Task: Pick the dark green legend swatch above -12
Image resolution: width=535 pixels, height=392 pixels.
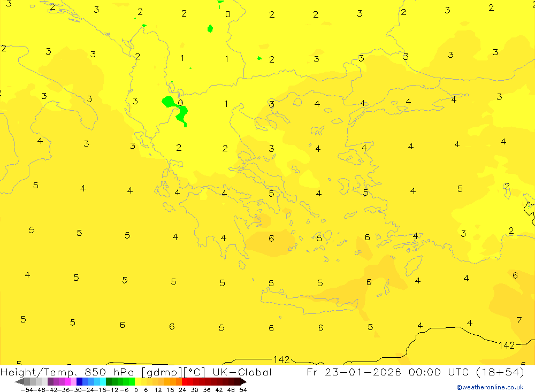Action: (109, 382)
